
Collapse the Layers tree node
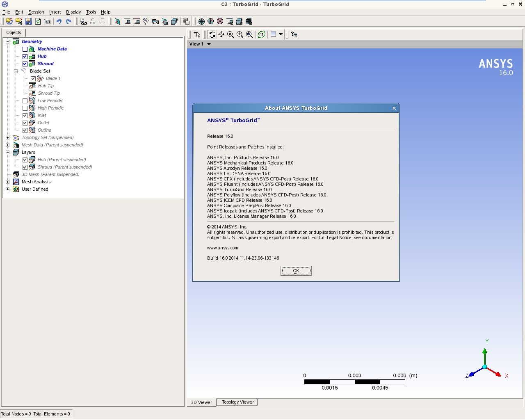pos(7,152)
